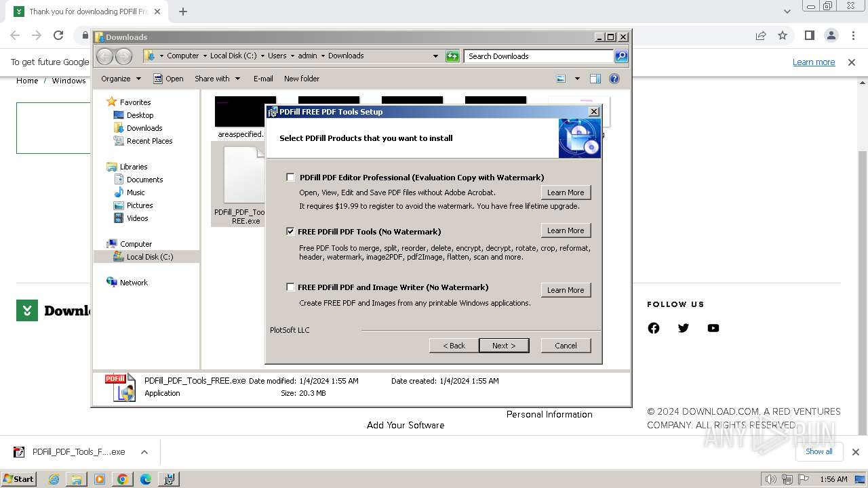Click Learn More for PDF Editor Professional
Viewport: 868px width, 488px height.
(566, 192)
